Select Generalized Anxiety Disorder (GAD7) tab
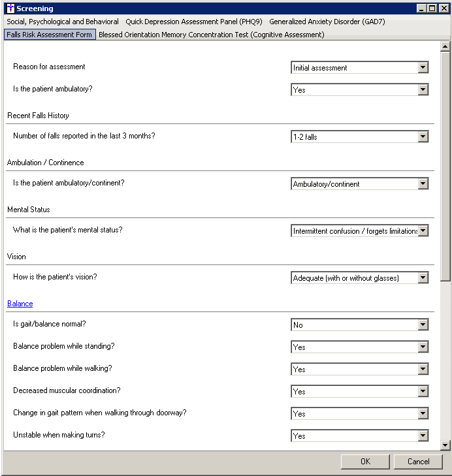The width and height of the screenshot is (452, 476). click(x=327, y=22)
